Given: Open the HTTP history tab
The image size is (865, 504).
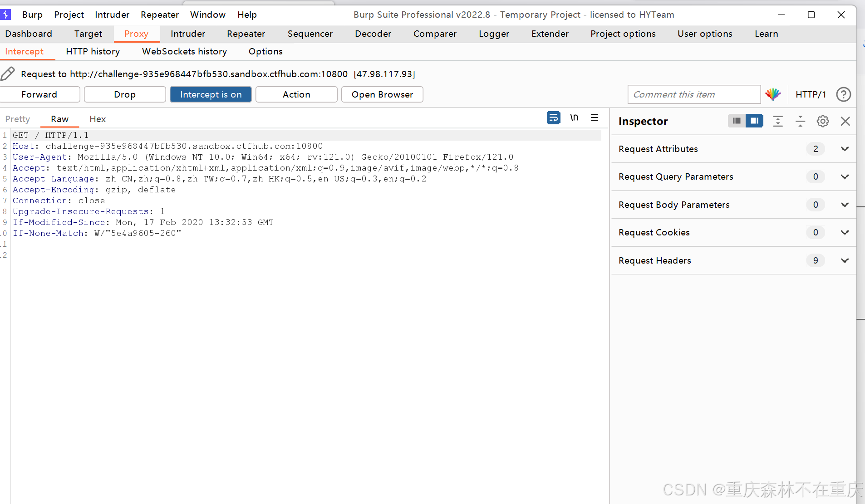Looking at the screenshot, I should pyautogui.click(x=93, y=51).
